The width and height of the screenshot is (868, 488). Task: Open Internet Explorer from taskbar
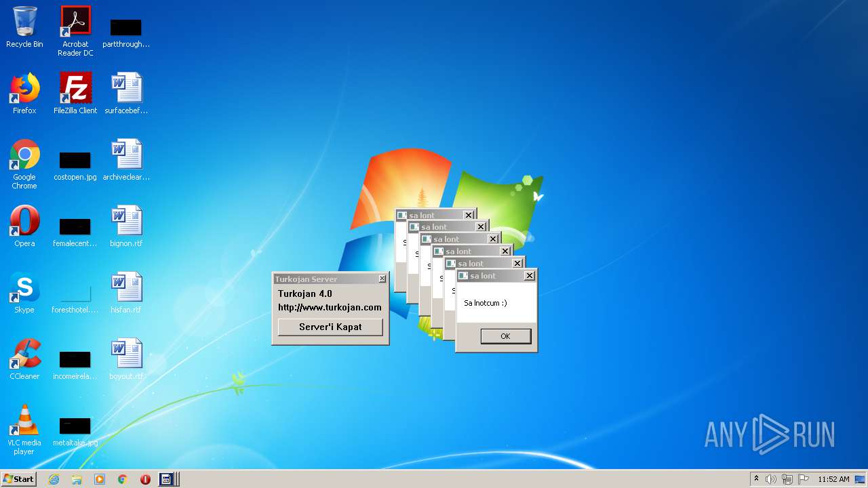click(x=54, y=479)
